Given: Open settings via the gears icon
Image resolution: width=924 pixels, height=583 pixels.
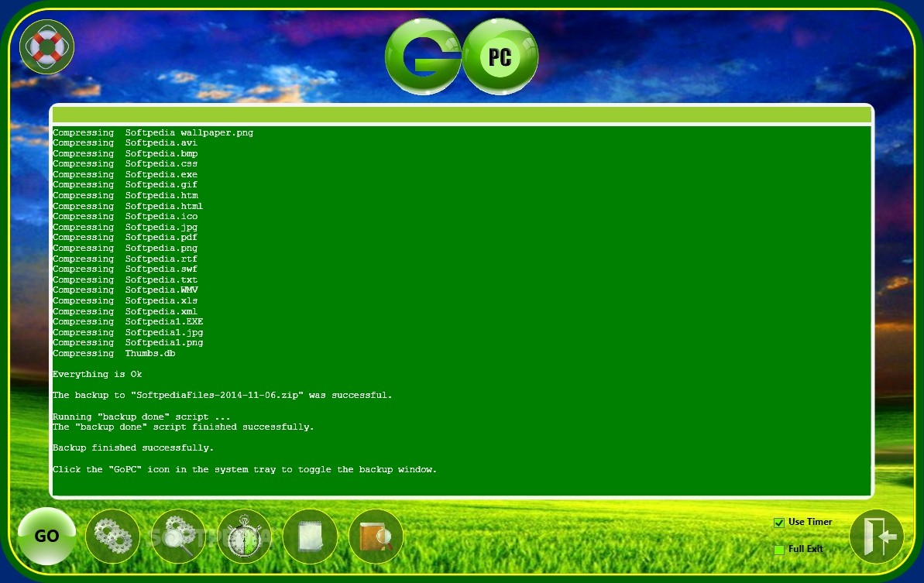Looking at the screenshot, I should pos(112,537).
